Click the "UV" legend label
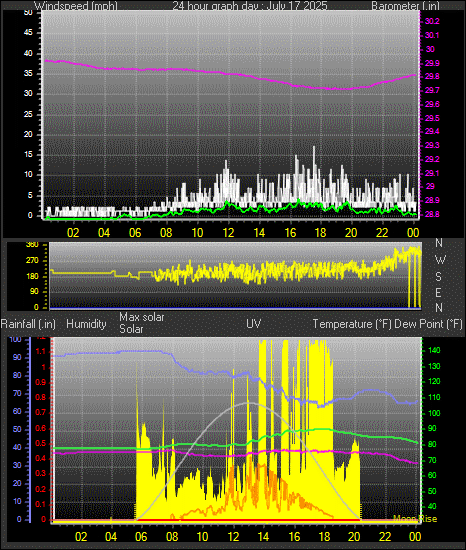The image size is (466, 550). point(254,324)
